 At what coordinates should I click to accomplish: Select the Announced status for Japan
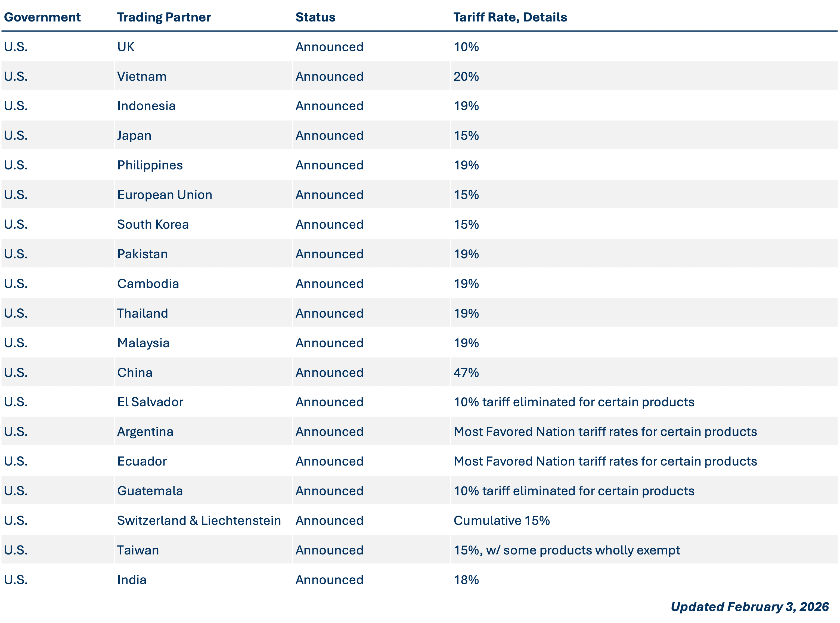pyautogui.click(x=329, y=136)
